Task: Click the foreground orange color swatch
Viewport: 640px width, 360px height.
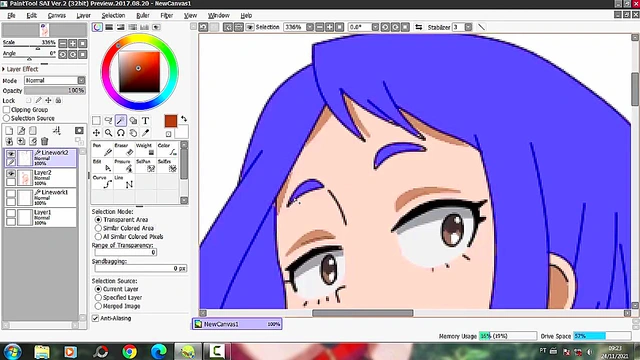Action: point(171,121)
